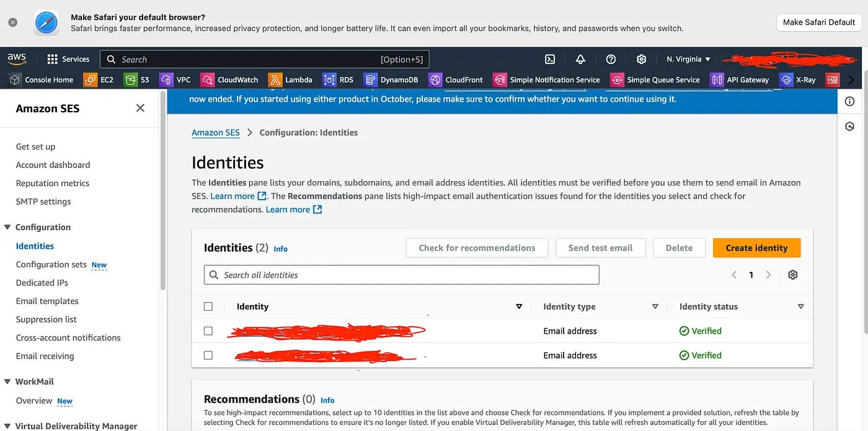The image size is (868, 431).
Task: Collapse Virtual Deliverability Manager section
Action: (x=7, y=426)
